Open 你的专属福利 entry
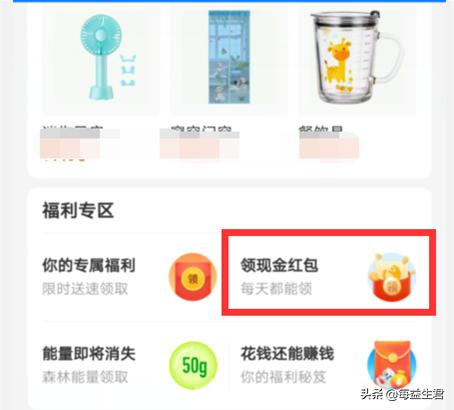This screenshot has width=454, height=410. point(129,277)
